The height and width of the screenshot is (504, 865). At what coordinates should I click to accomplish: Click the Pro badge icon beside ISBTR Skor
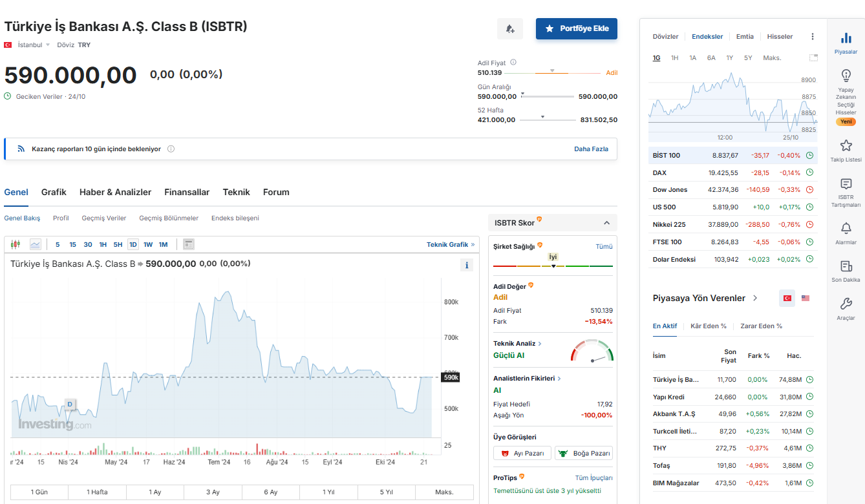pos(539,220)
